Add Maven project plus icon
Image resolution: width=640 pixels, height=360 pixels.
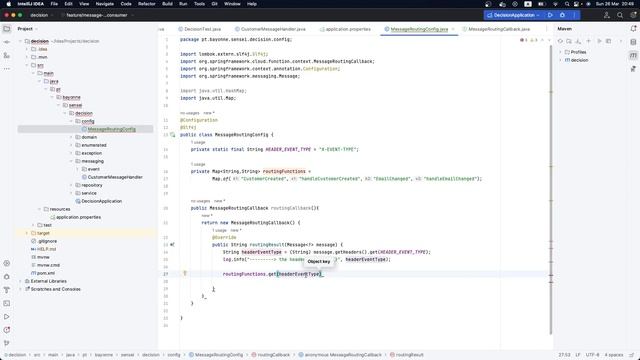pos(589,41)
